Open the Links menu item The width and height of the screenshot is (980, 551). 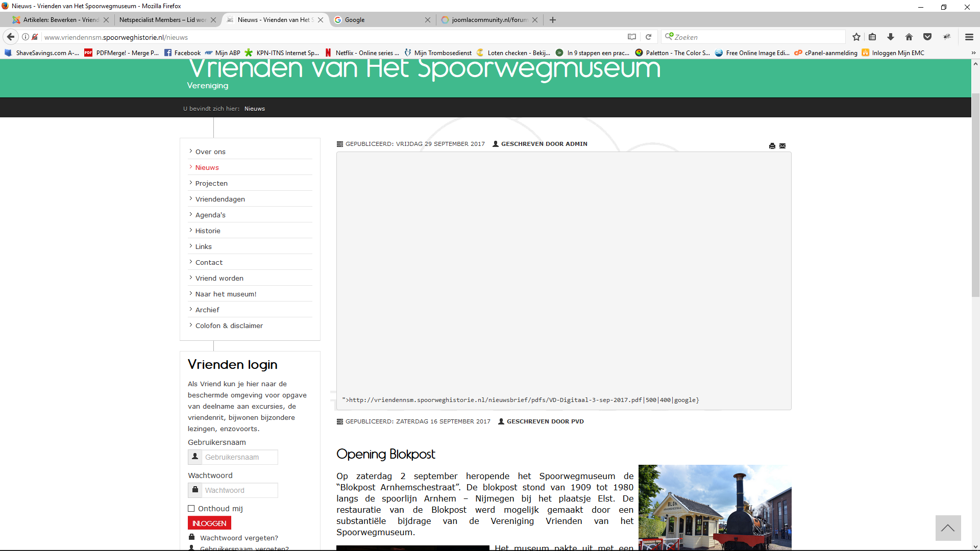click(203, 246)
